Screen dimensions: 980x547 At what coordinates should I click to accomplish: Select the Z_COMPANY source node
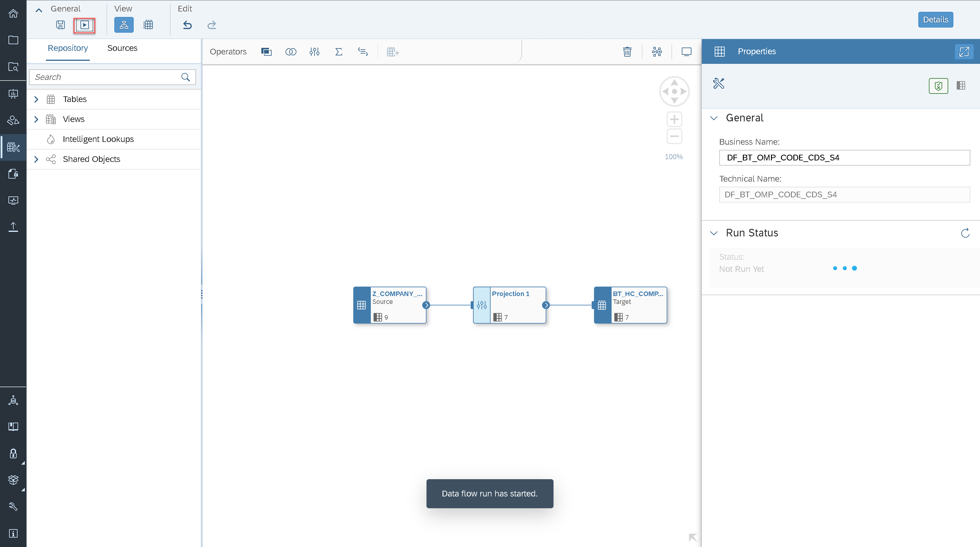pyautogui.click(x=390, y=305)
